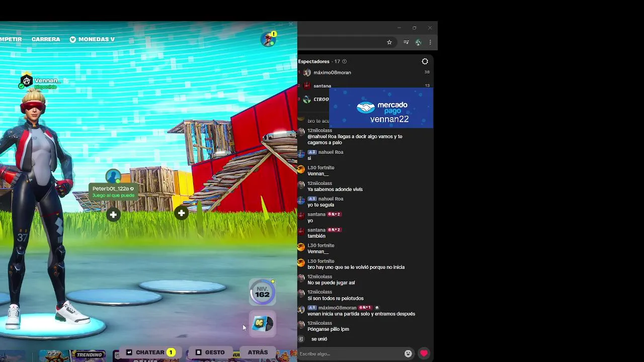The height and width of the screenshot is (362, 644).
Task: Send a heart like in chat
Action: tap(424, 353)
